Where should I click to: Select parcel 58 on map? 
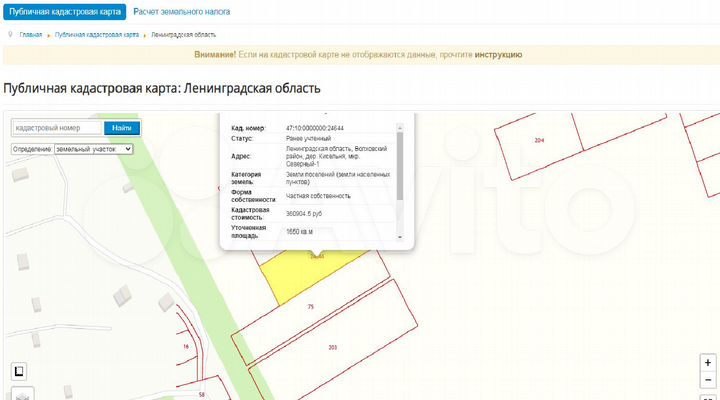point(202,394)
